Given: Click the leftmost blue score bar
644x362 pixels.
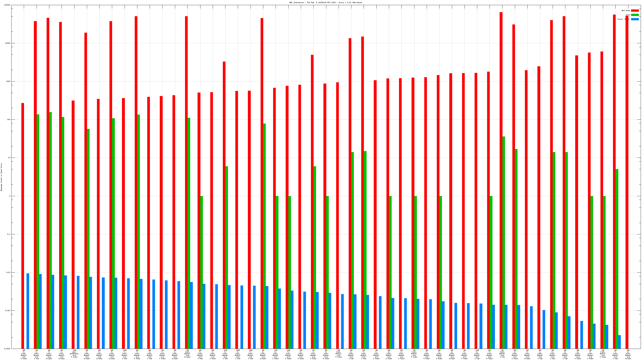Looking at the screenshot, I should (28, 311).
